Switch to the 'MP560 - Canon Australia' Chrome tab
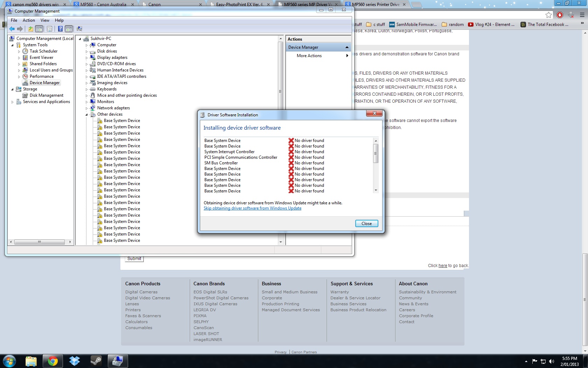Screen dimensions: 588x368 pyautogui.click(x=104, y=4)
